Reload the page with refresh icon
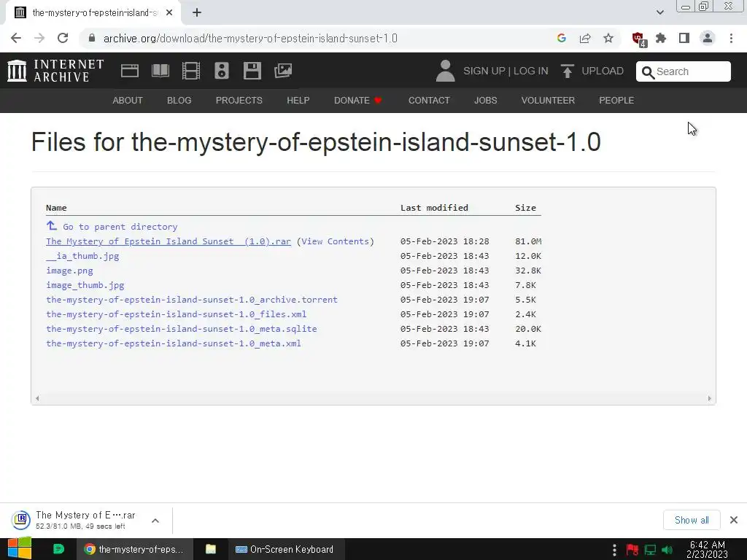 (63, 38)
